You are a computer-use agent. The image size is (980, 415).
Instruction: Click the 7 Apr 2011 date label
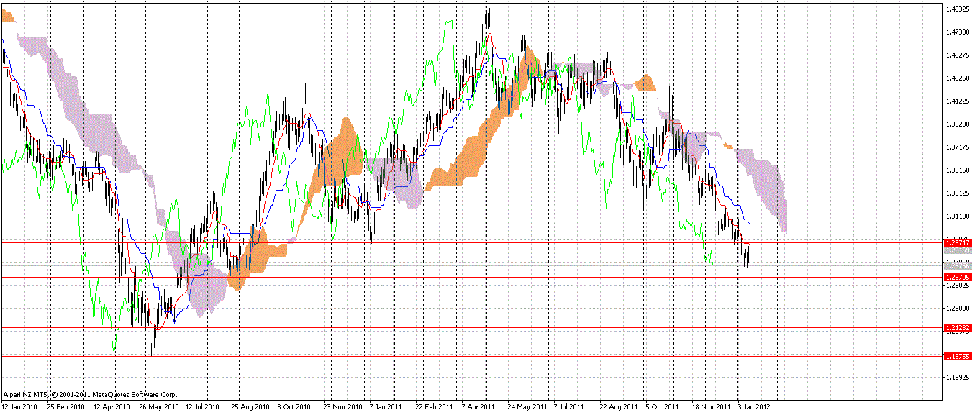tap(478, 406)
